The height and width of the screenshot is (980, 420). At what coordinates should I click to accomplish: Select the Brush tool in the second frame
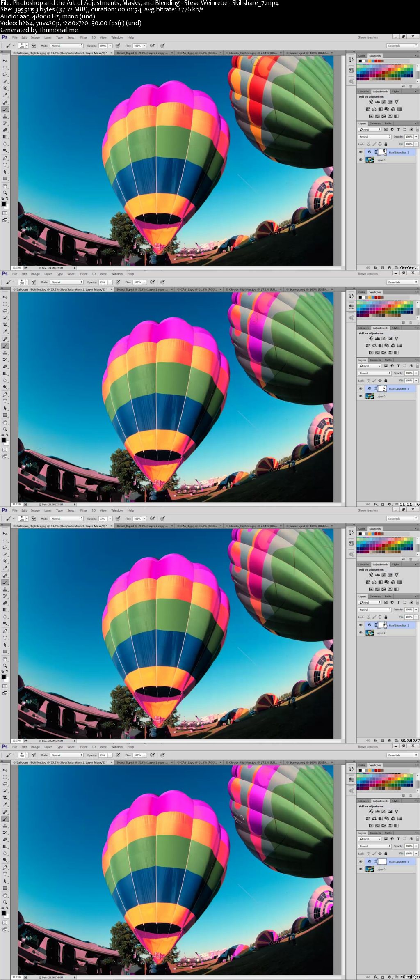(x=5, y=346)
